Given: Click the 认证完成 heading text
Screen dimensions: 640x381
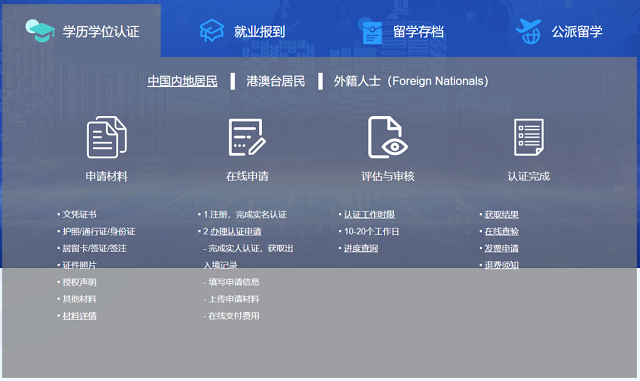Looking at the screenshot, I should tap(529, 176).
